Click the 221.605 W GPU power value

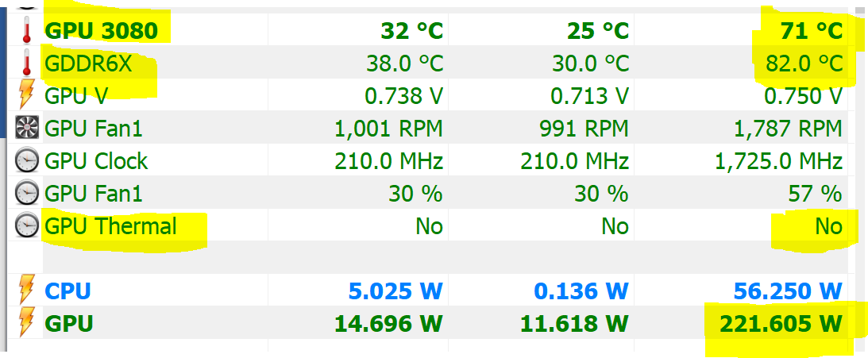[781, 324]
